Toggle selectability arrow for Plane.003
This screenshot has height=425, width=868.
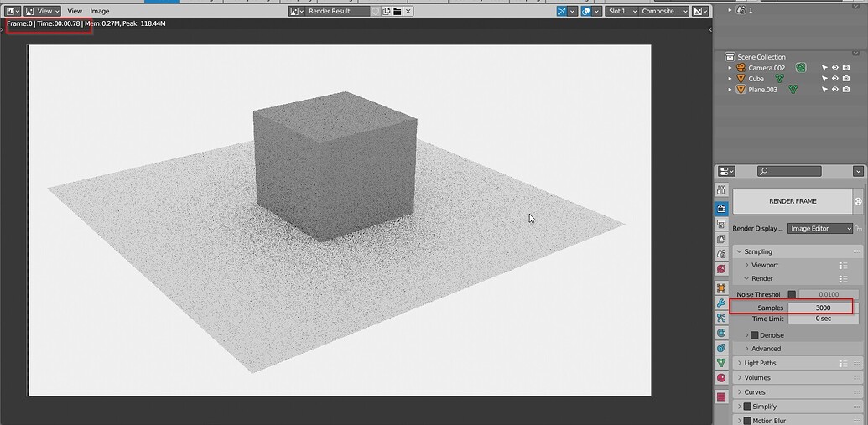click(824, 90)
